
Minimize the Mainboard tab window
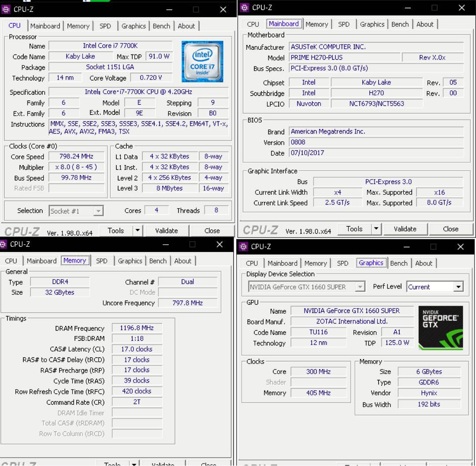[408, 8]
